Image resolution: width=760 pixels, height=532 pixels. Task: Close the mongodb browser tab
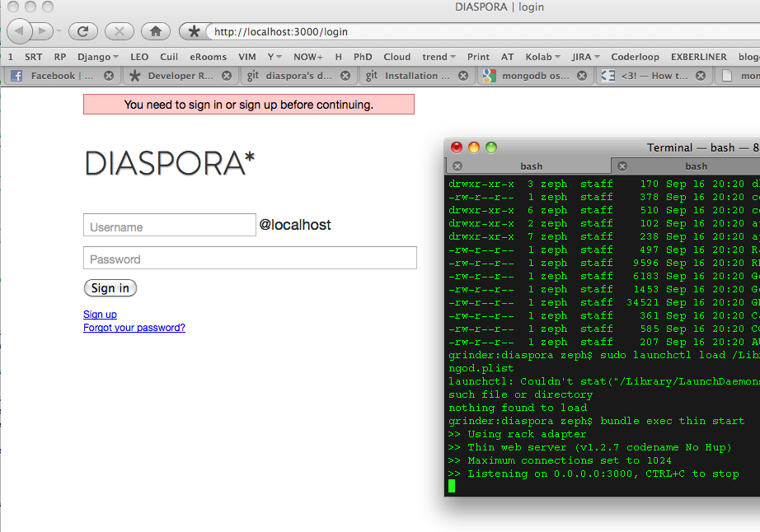[x=583, y=76]
